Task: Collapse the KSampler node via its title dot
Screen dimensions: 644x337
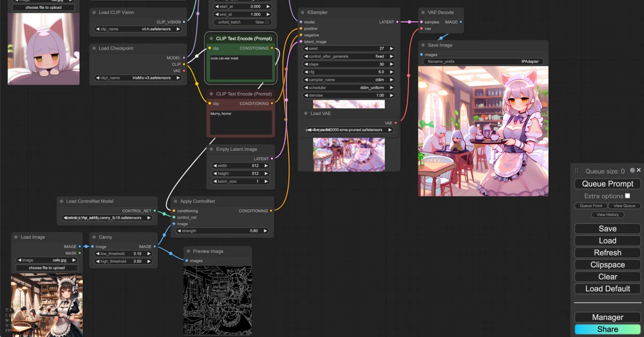Action: 303,12
